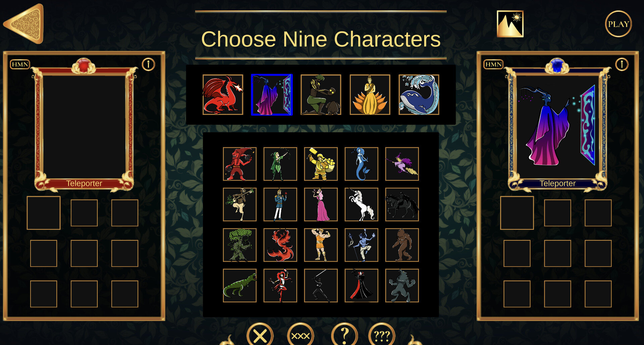644x345 pixels.
Task: Choose the blue whale character
Action: coord(419,95)
